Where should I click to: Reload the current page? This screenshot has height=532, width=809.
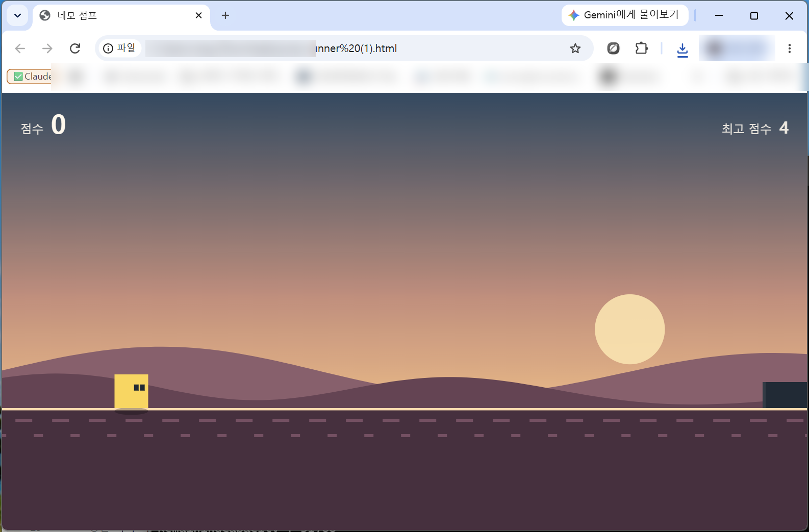tap(75, 48)
